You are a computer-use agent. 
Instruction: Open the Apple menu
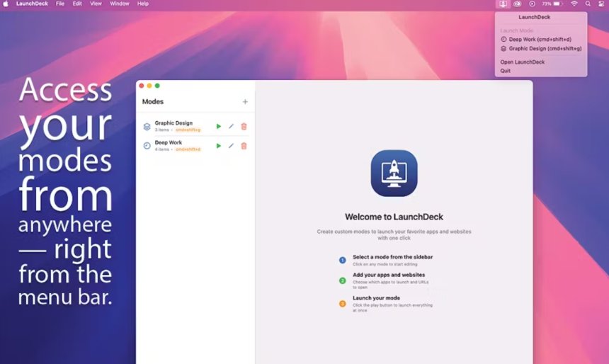click(x=6, y=4)
